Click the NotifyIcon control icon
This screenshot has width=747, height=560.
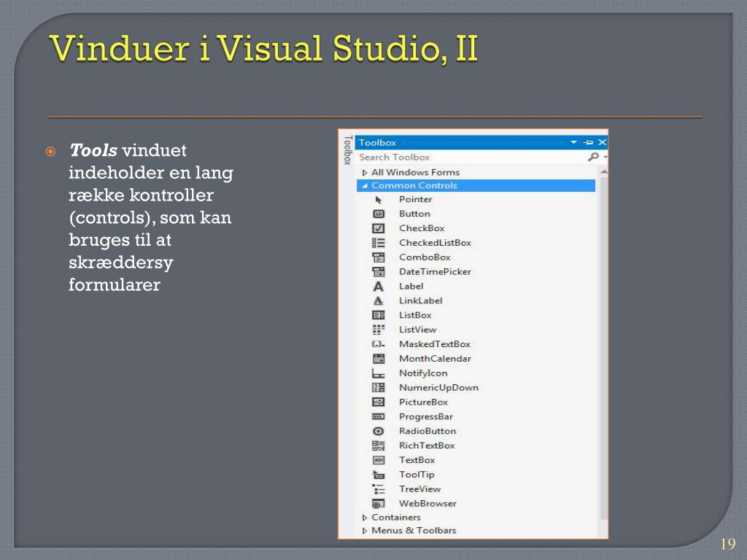point(379,373)
